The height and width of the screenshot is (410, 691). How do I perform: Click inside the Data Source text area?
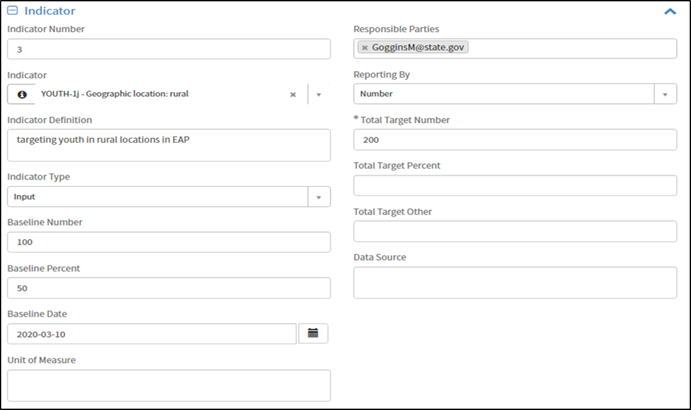(x=515, y=282)
